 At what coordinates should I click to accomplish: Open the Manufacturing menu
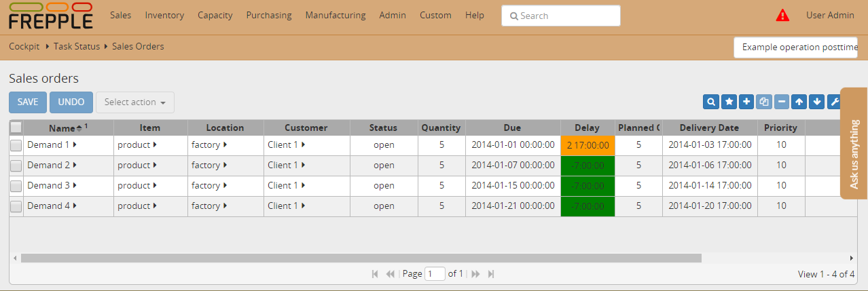(x=336, y=15)
